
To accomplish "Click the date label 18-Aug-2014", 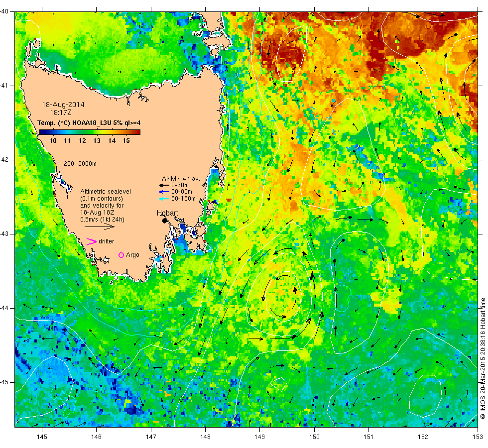I will (x=63, y=105).
